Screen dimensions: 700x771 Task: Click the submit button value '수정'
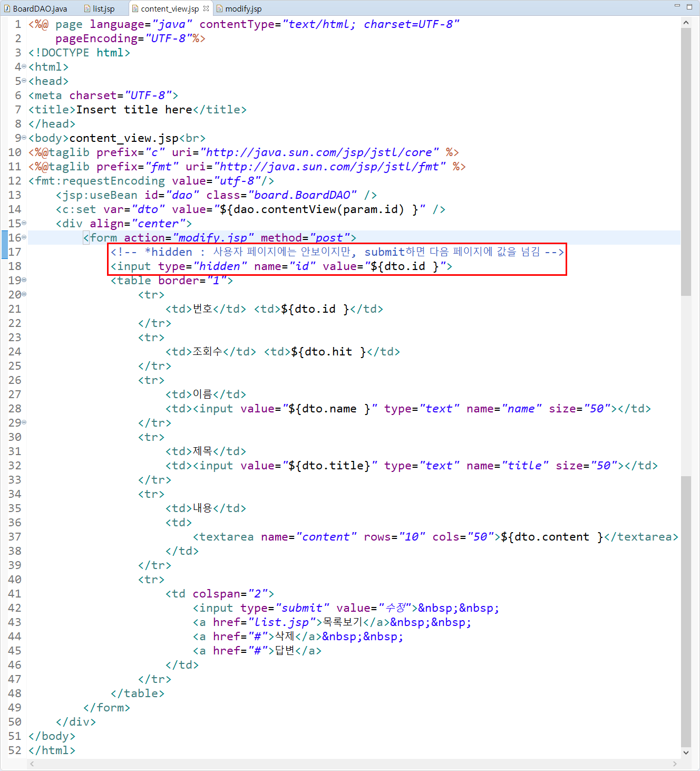coord(395,608)
